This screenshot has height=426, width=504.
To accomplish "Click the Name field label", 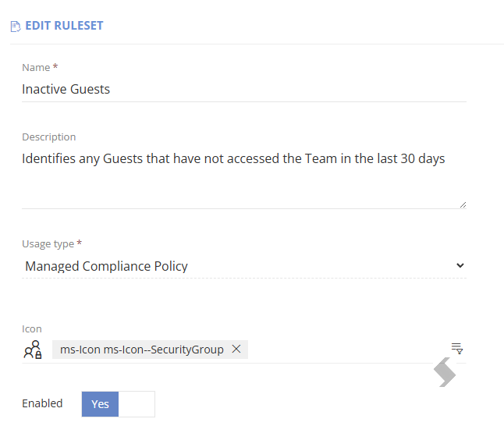I will click(x=36, y=68).
